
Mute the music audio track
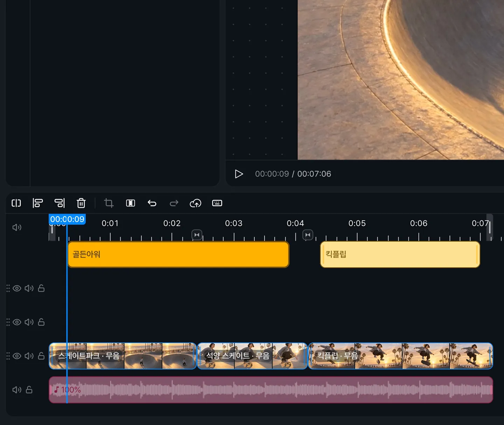pyautogui.click(x=17, y=390)
